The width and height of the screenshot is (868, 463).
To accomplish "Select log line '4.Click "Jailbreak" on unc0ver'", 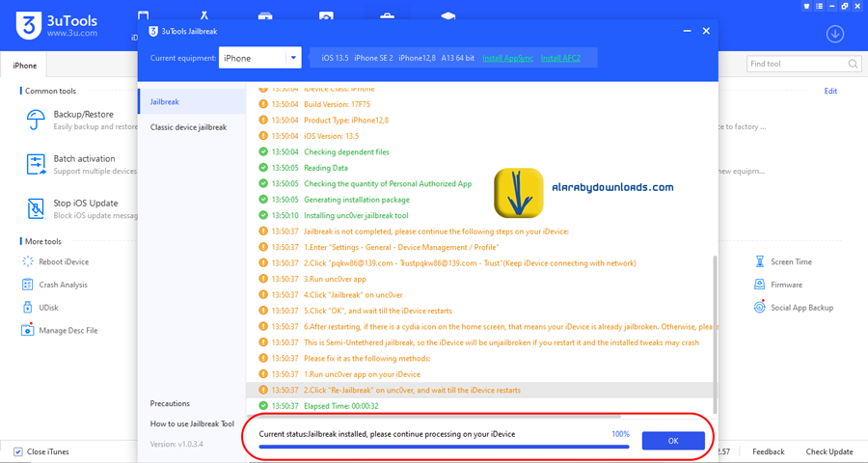I will tap(353, 295).
